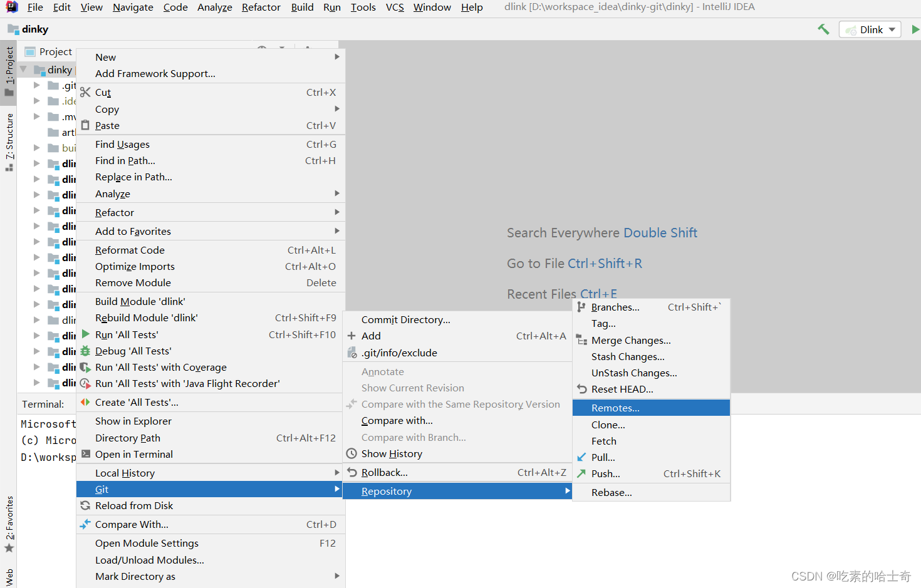Click the Create 'All Tests' icon
Image resolution: width=921 pixels, height=588 pixels.
click(85, 402)
